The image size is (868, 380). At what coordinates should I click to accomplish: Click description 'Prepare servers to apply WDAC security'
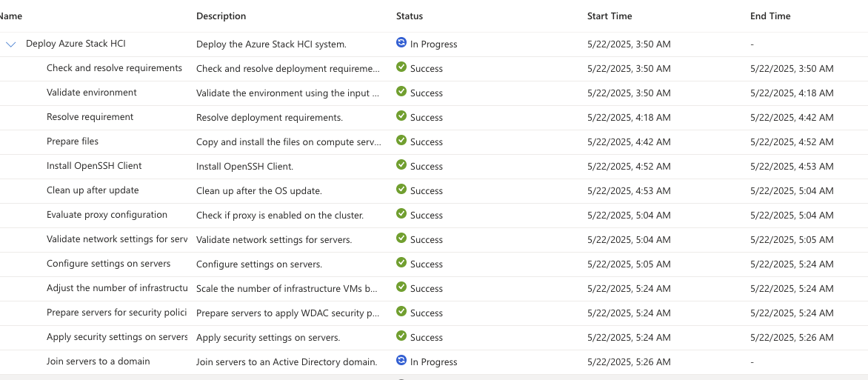(288, 313)
